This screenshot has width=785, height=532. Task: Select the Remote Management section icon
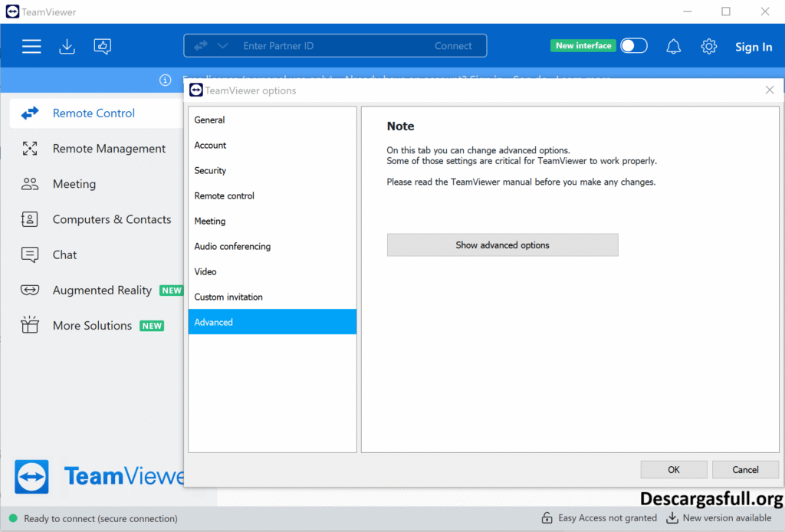click(28, 148)
